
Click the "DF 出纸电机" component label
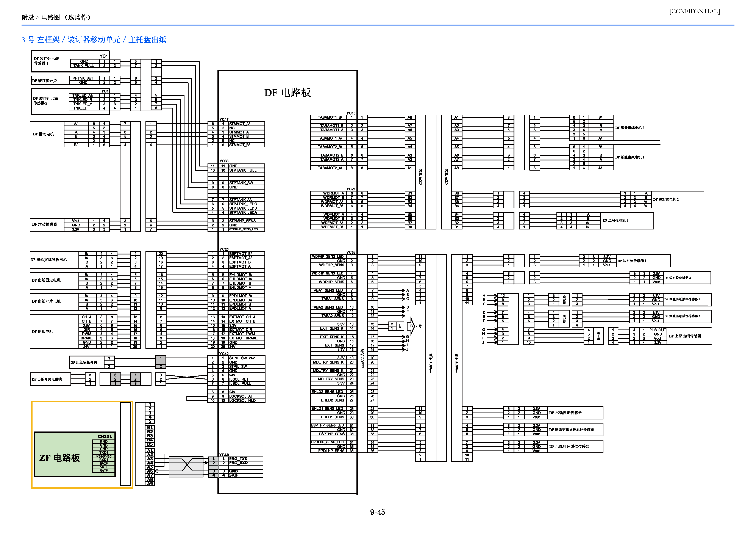pyautogui.click(x=42, y=332)
